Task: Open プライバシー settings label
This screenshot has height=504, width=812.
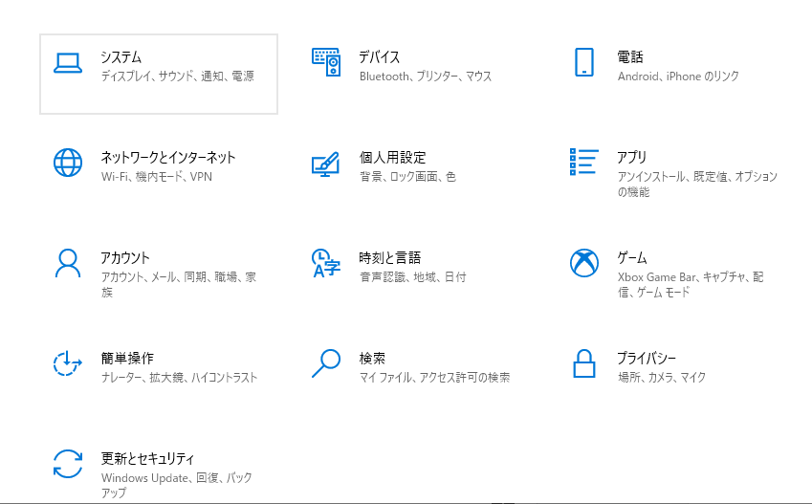Action: 647,358
